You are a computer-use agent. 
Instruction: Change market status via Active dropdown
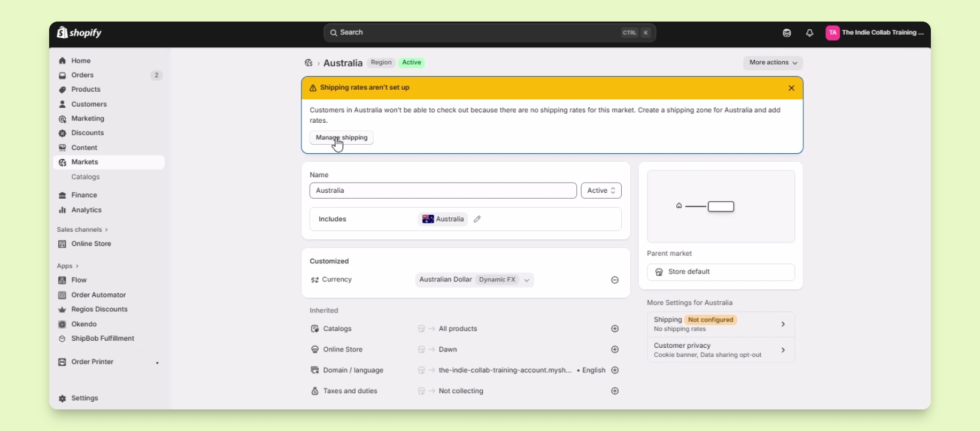(601, 191)
